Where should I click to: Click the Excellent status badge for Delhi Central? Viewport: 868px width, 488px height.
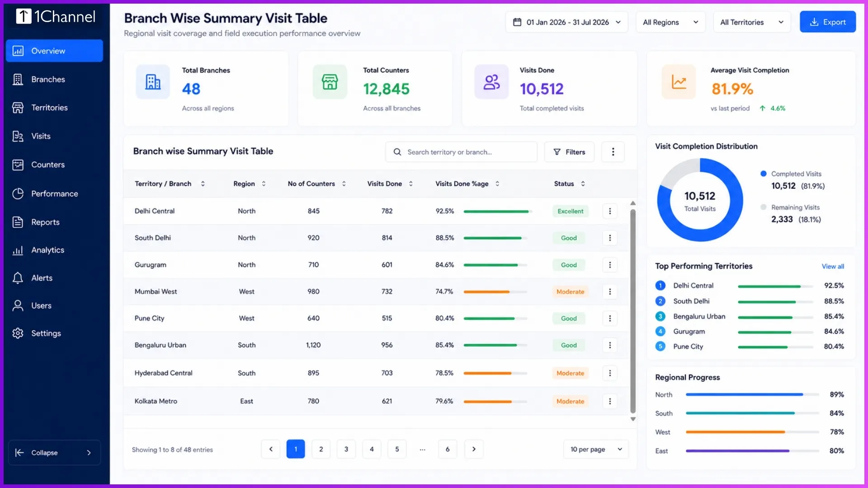570,211
